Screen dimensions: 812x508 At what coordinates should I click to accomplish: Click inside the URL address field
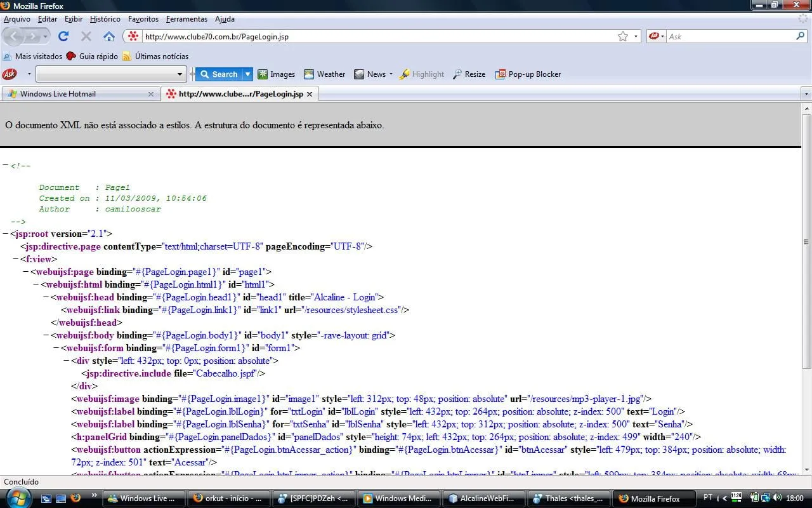378,36
